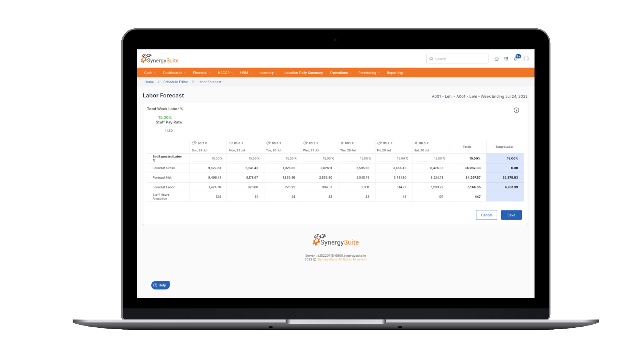
Task: Click the search magnifier icon
Action: 432,58
